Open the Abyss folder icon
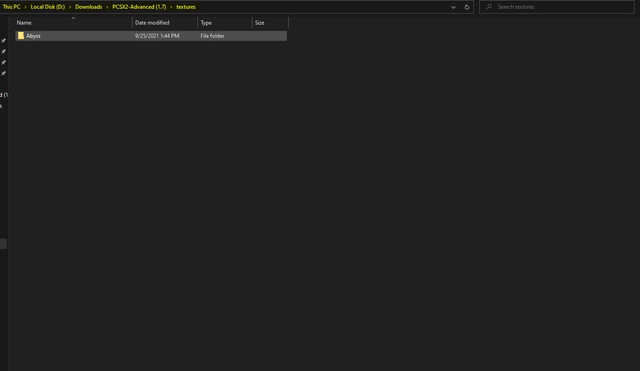The width and height of the screenshot is (640, 371). click(21, 36)
